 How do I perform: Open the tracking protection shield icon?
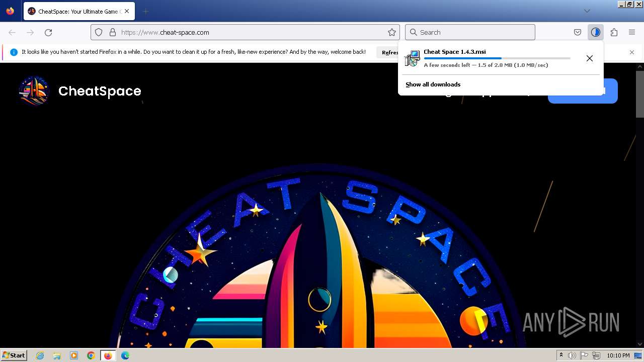click(x=99, y=32)
